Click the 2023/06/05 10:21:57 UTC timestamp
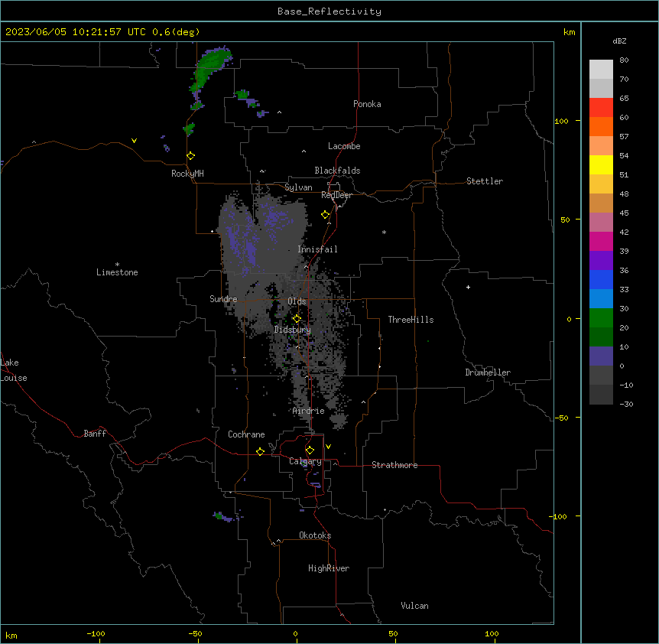This screenshot has height=644, width=659. click(76, 32)
